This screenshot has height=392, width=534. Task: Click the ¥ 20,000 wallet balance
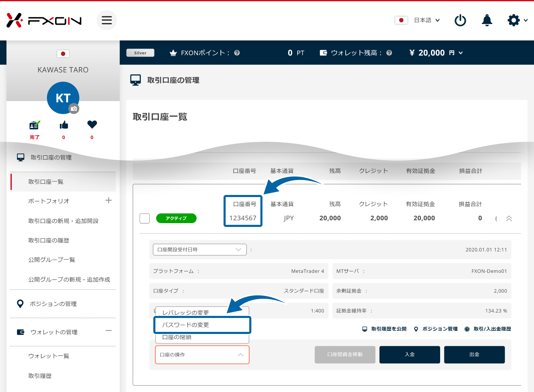click(427, 53)
